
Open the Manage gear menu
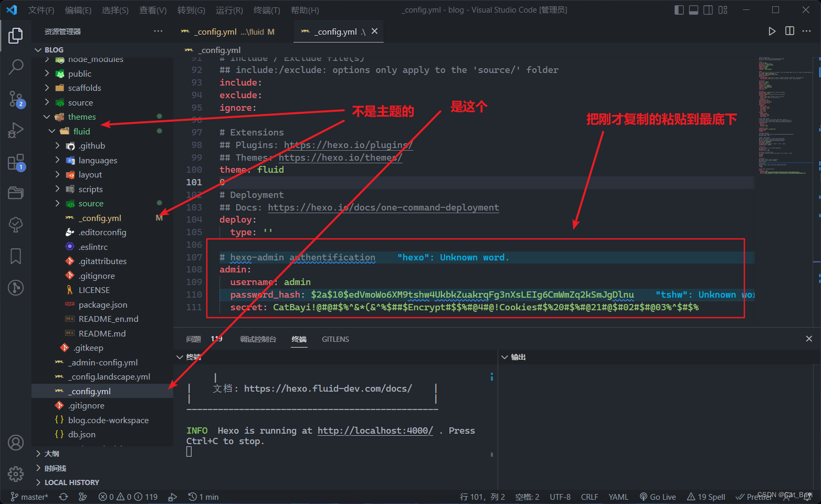coord(16,474)
